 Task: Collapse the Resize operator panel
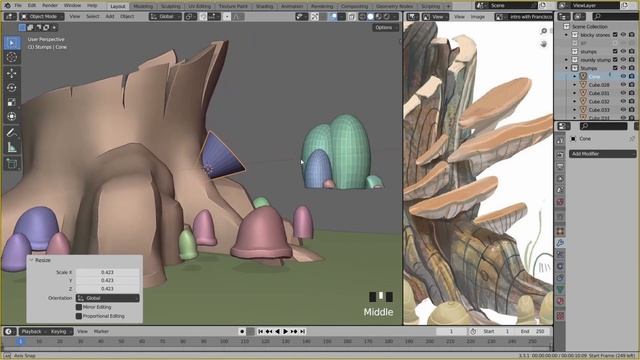tap(31, 260)
